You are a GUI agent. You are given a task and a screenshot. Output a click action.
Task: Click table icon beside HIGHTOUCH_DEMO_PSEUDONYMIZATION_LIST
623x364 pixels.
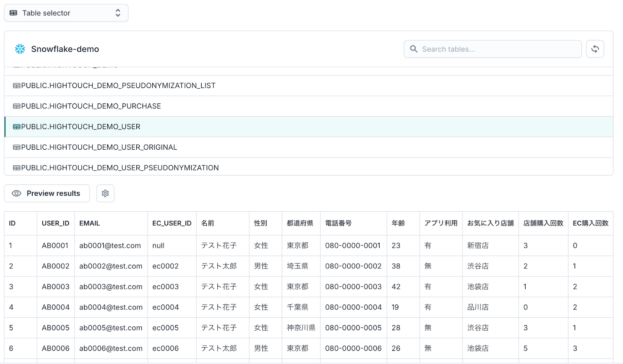(x=17, y=86)
